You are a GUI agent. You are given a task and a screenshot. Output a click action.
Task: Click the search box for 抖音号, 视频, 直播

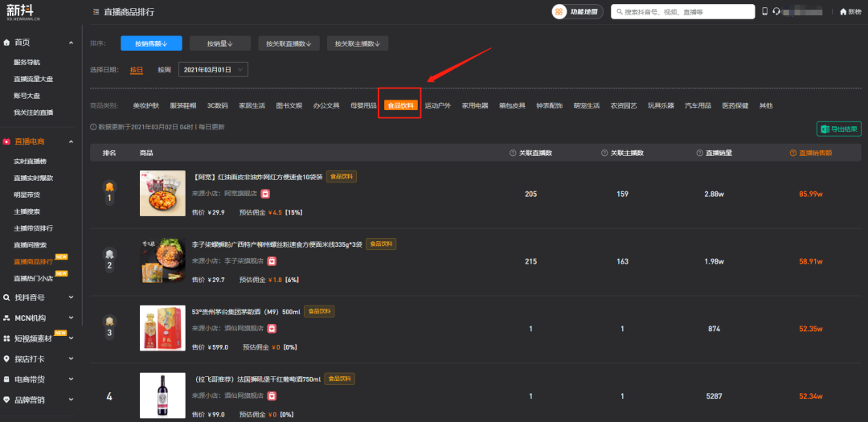[683, 12]
